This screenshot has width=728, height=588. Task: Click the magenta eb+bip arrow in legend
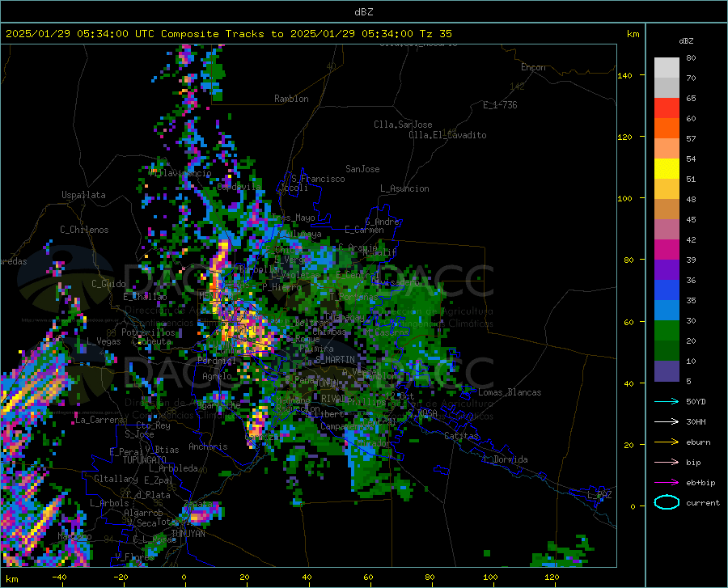[x=667, y=483]
